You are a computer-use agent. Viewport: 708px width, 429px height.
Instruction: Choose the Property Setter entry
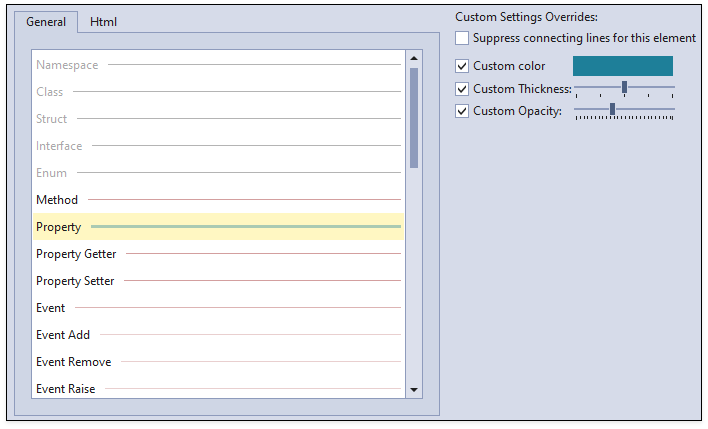[219, 281]
